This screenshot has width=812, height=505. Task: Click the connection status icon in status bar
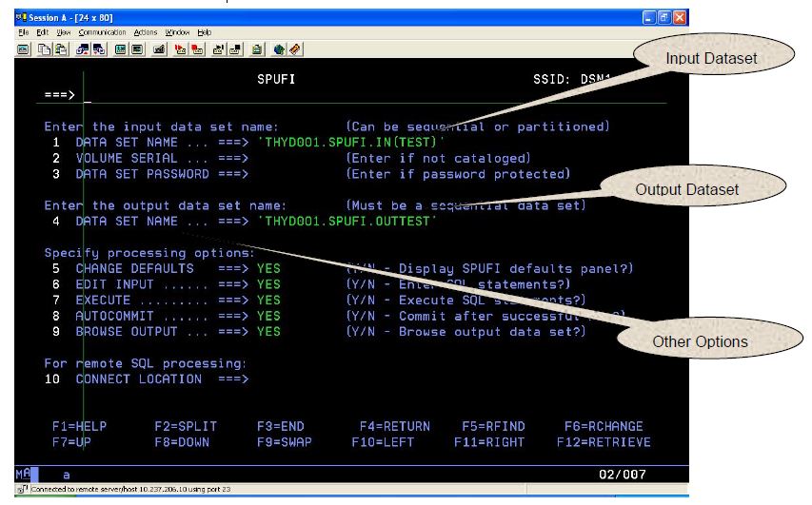pos(22,489)
